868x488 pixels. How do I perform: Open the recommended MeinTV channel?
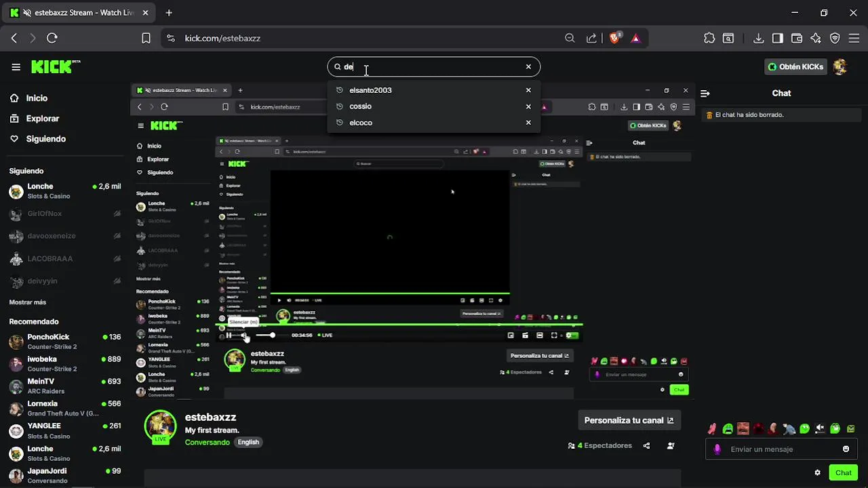tap(65, 386)
